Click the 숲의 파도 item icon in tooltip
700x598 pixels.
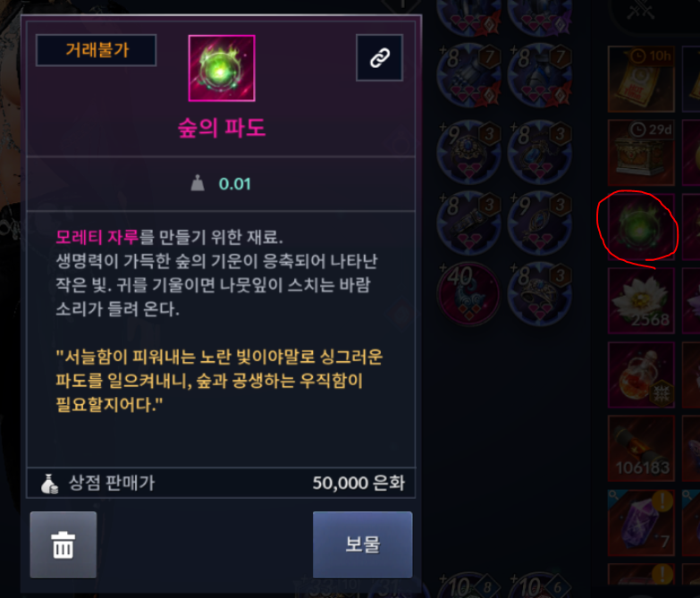click(x=222, y=68)
